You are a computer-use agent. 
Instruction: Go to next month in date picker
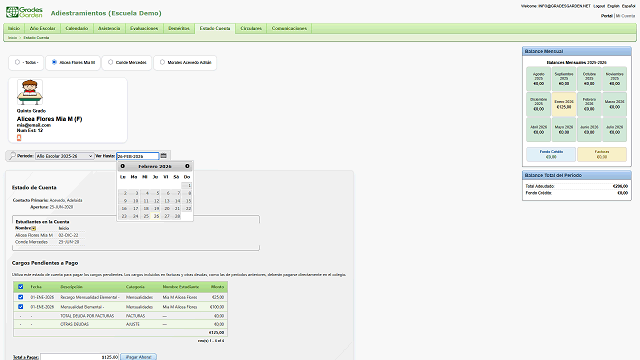pos(187,166)
